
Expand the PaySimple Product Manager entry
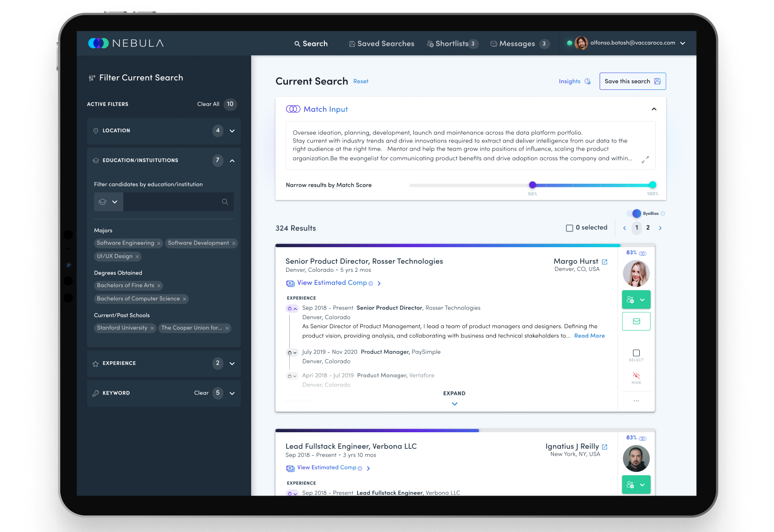click(292, 353)
